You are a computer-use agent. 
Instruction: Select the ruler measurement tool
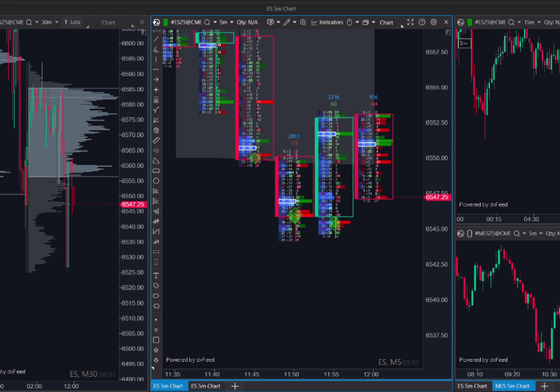(156, 140)
